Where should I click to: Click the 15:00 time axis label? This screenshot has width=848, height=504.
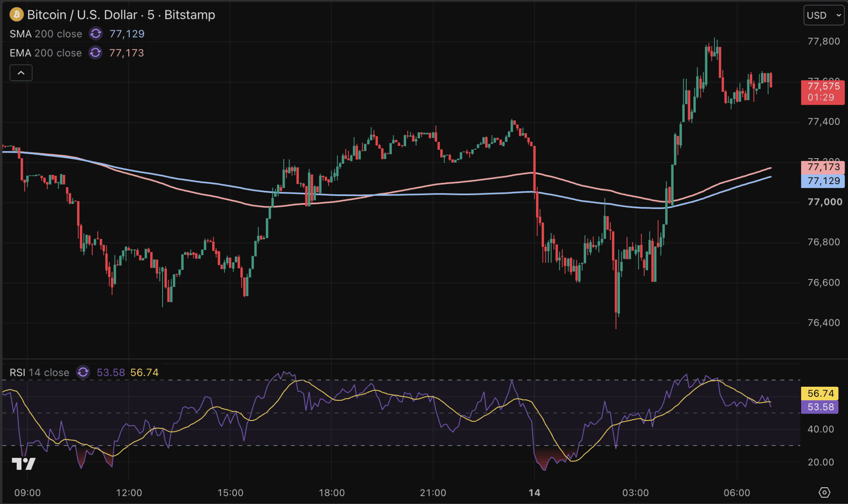230,493
